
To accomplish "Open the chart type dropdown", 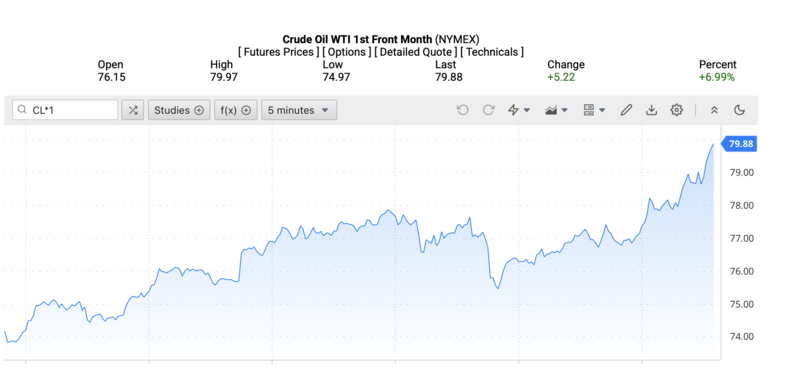I will 556,110.
